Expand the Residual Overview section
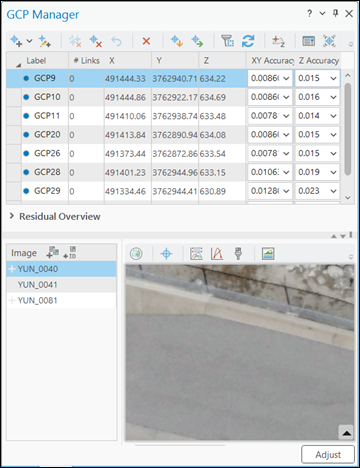Screen dimensions: 360x468 12,216
